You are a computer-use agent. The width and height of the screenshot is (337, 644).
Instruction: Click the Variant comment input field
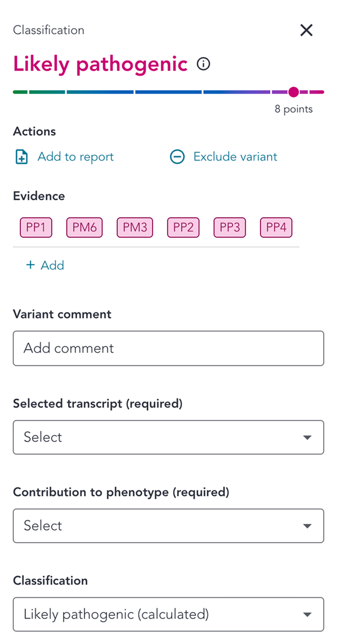tap(168, 348)
